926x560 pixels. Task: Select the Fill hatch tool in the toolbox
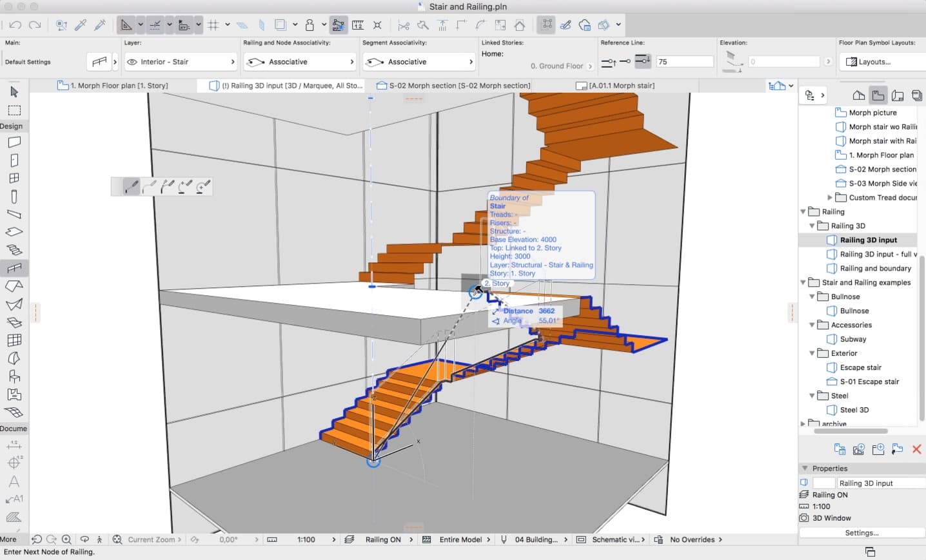point(14,517)
